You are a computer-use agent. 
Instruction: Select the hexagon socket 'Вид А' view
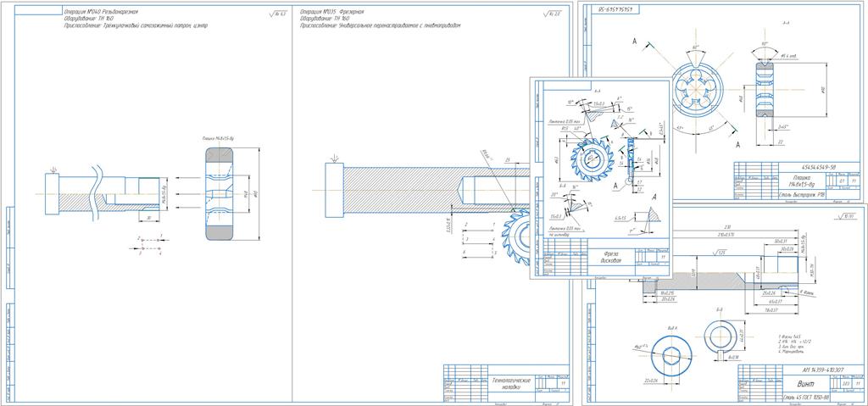coord(672,355)
